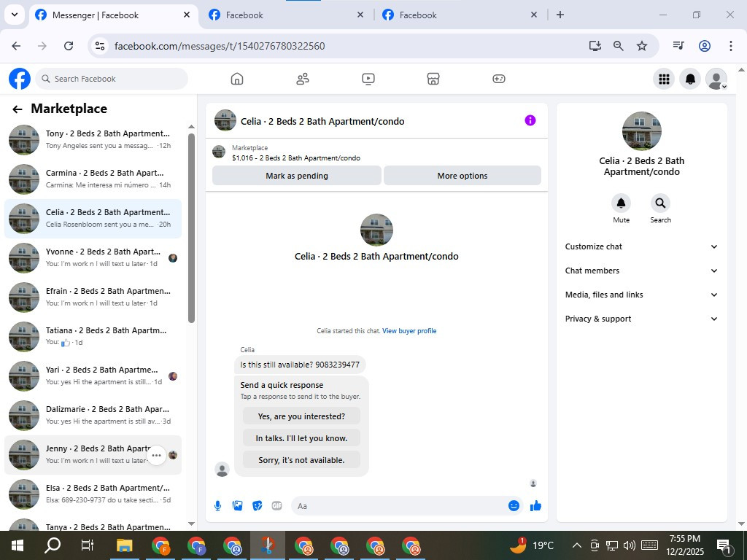The height and width of the screenshot is (560, 747).
Task: Open the Windows Start menu
Action: [x=18, y=545]
